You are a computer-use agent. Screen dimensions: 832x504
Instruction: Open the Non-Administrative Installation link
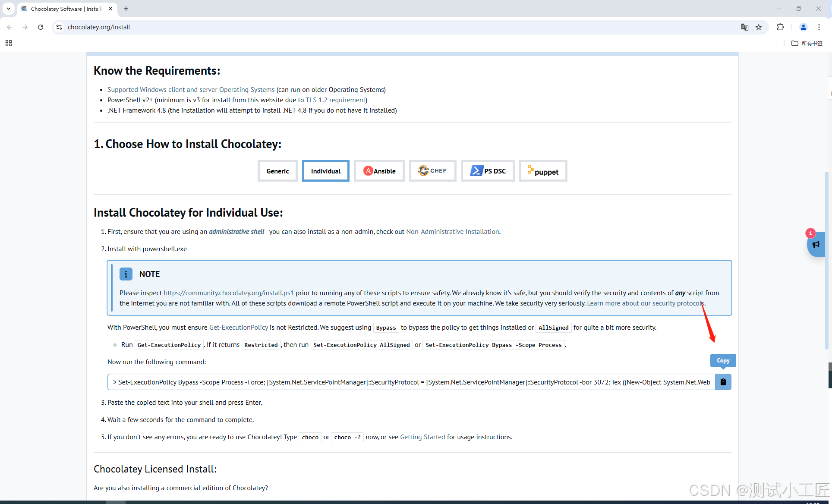click(x=452, y=232)
